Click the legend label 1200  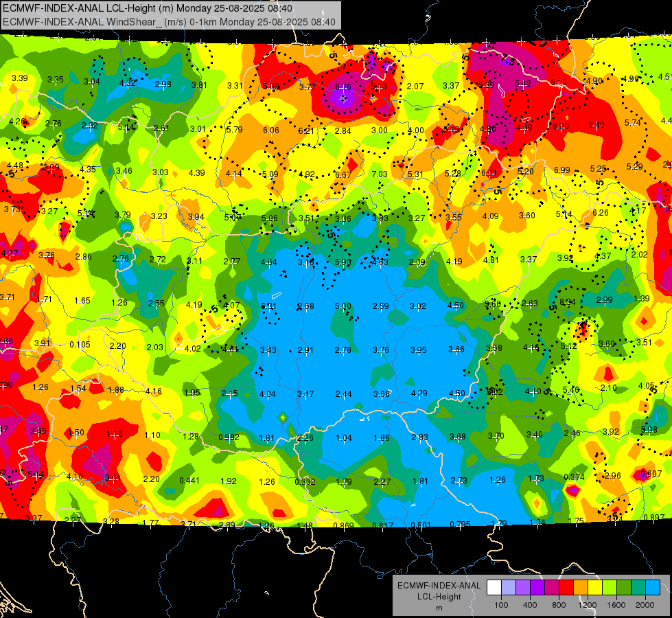click(x=587, y=605)
